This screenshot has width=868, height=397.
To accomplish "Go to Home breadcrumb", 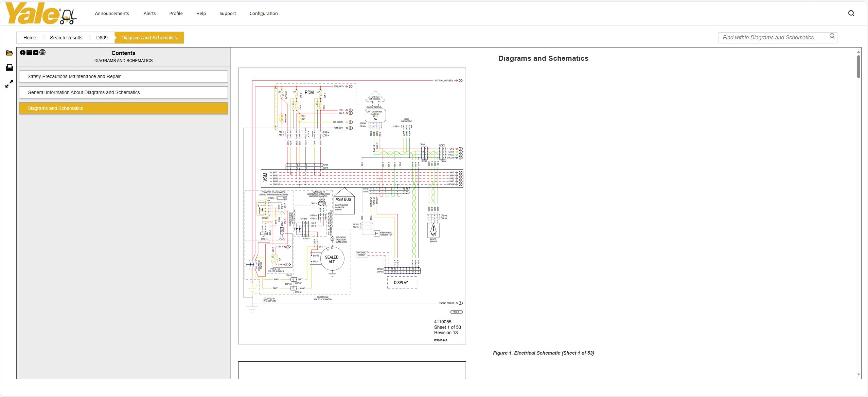I will 30,38.
